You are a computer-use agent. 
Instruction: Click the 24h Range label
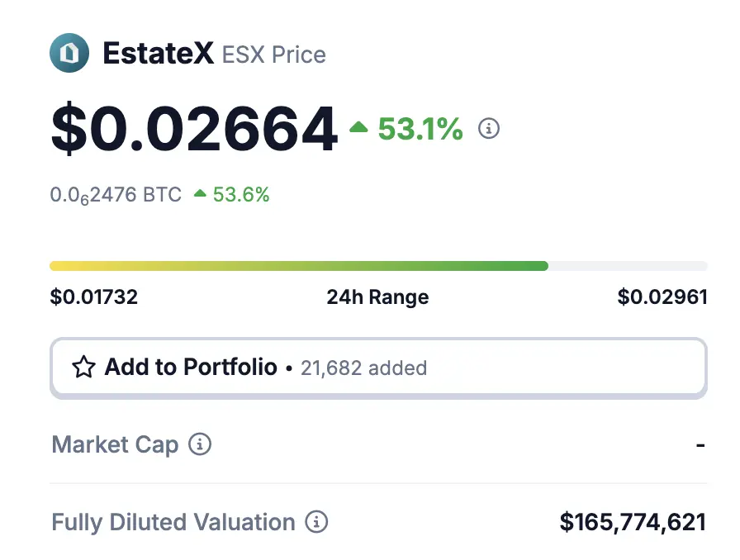[x=377, y=297]
